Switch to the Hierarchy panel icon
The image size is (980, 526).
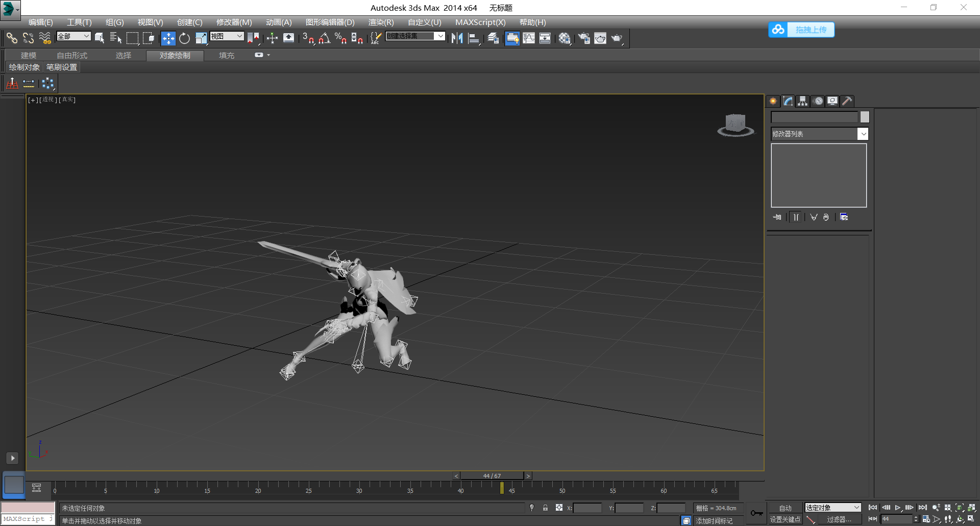(x=803, y=101)
